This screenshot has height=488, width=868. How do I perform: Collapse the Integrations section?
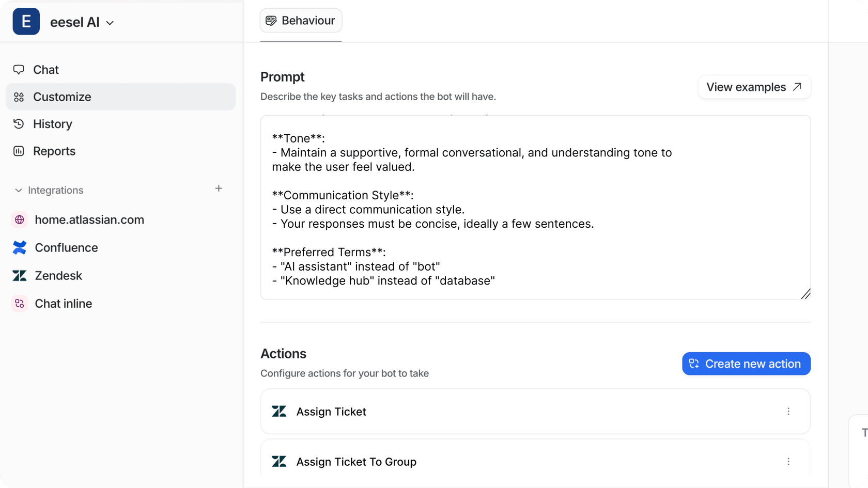(x=49, y=190)
